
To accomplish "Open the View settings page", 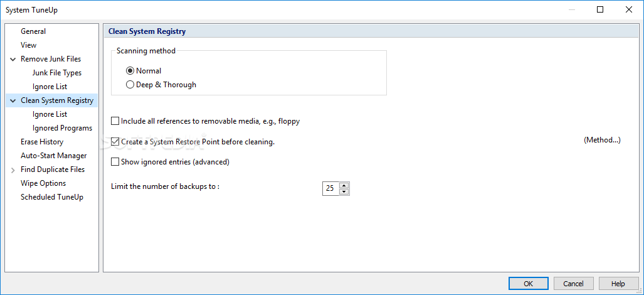I will 28,45.
